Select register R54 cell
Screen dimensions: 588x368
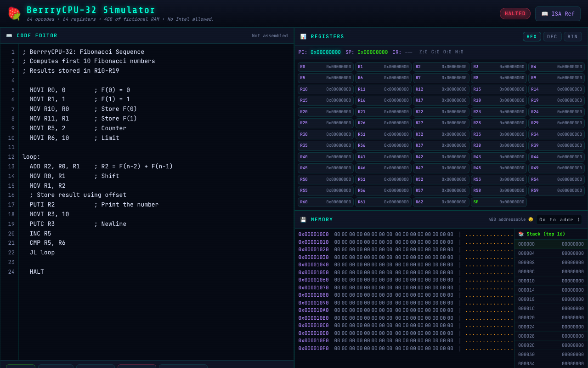[x=556, y=179]
